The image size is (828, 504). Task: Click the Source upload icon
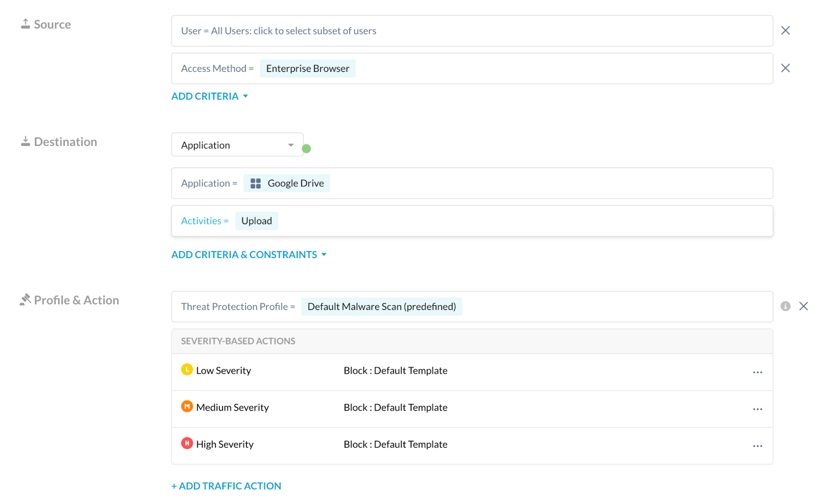pyautogui.click(x=25, y=24)
